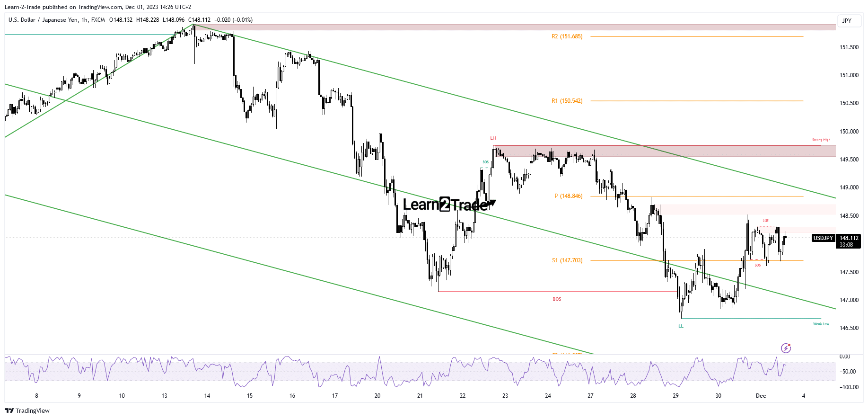
Task: Click the 1h timeframe in the chart header
Action: [x=85, y=20]
